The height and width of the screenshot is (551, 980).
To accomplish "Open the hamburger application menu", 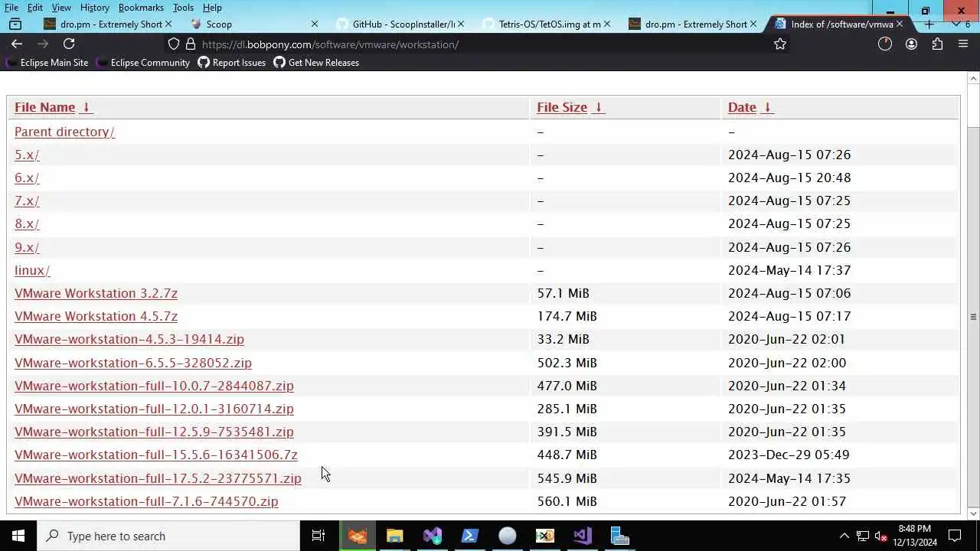I will 963,44.
